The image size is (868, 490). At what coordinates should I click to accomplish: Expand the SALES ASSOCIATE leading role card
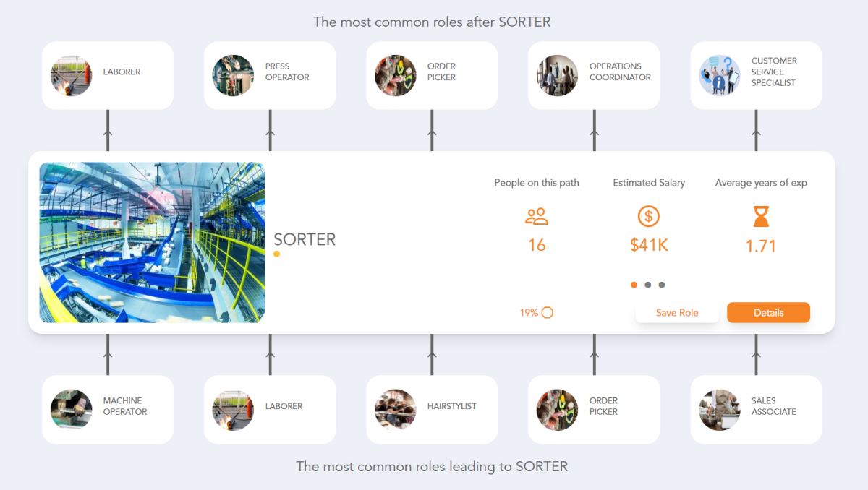tap(756, 410)
